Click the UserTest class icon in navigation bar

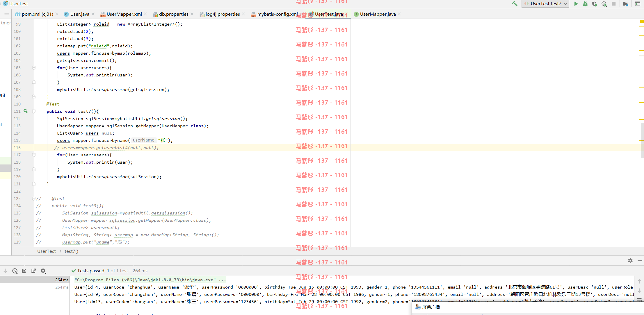click(6, 3)
